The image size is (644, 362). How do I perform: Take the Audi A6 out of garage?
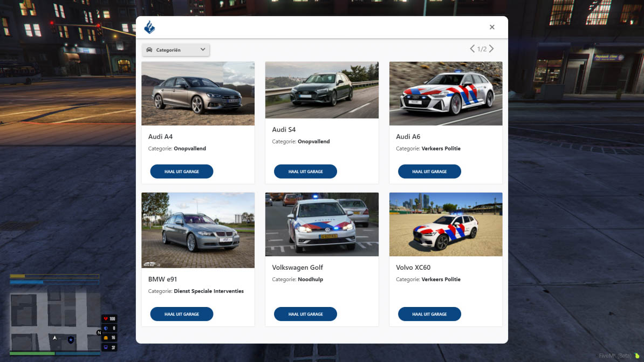pos(429,172)
